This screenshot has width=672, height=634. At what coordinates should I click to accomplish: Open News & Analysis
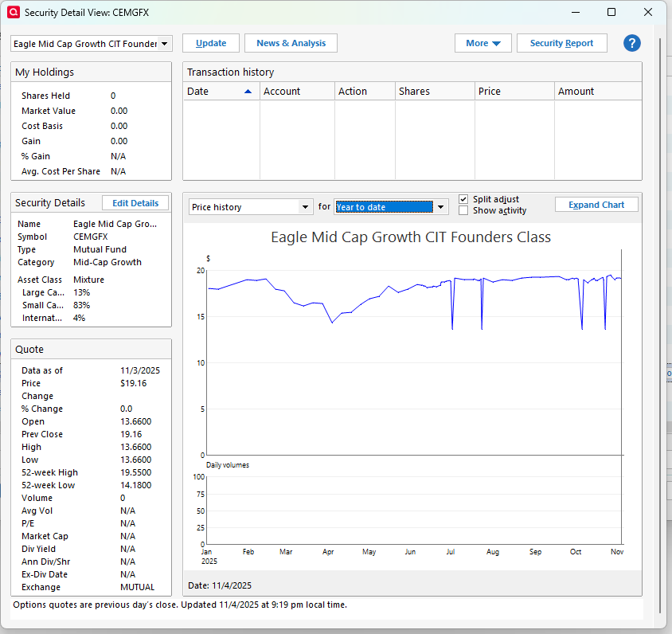291,43
